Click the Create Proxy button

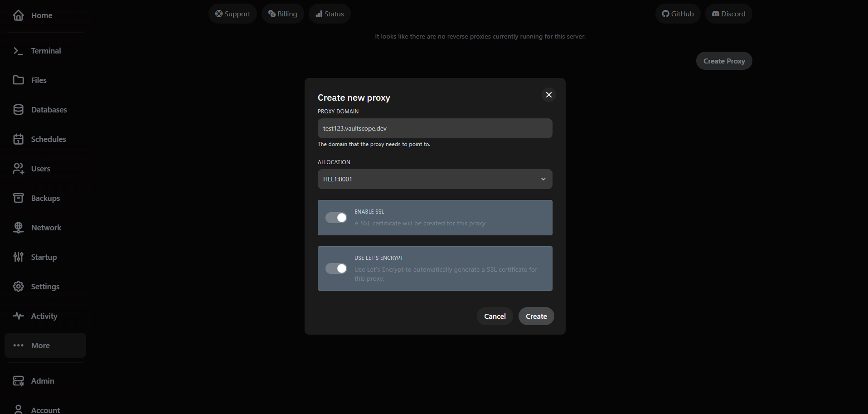tap(723, 60)
